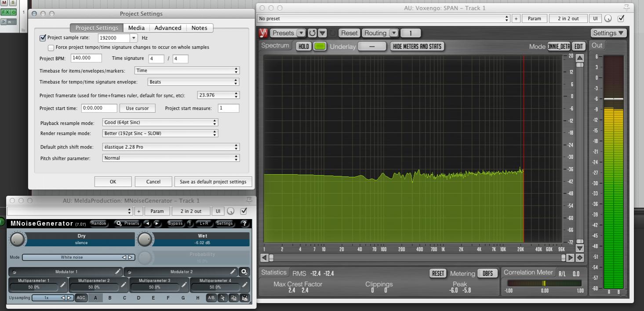Toggle Bypass in MNoiseGenerator
The height and width of the screenshot is (311, 644).
click(x=175, y=223)
